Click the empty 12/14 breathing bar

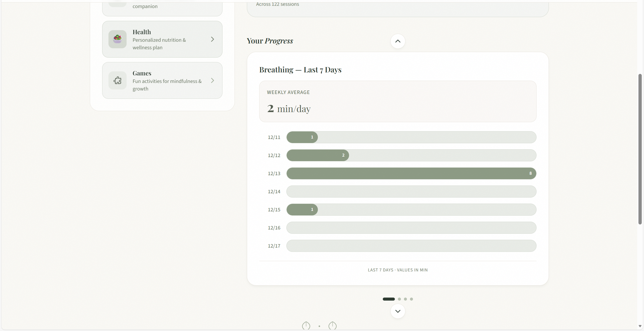pos(411,192)
